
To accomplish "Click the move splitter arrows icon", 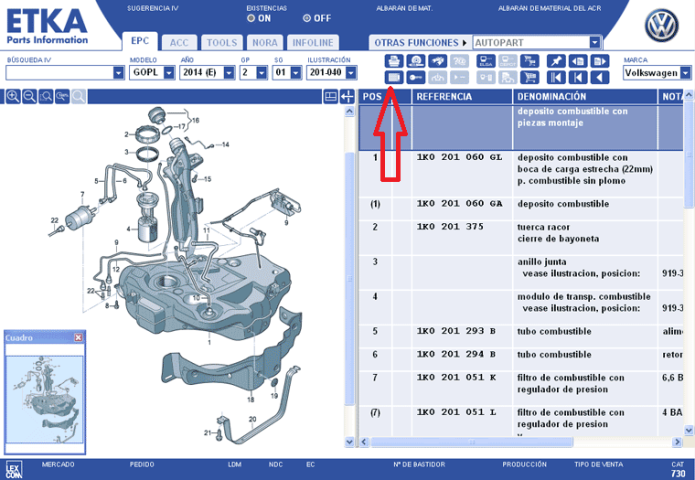I will pyautogui.click(x=347, y=96).
